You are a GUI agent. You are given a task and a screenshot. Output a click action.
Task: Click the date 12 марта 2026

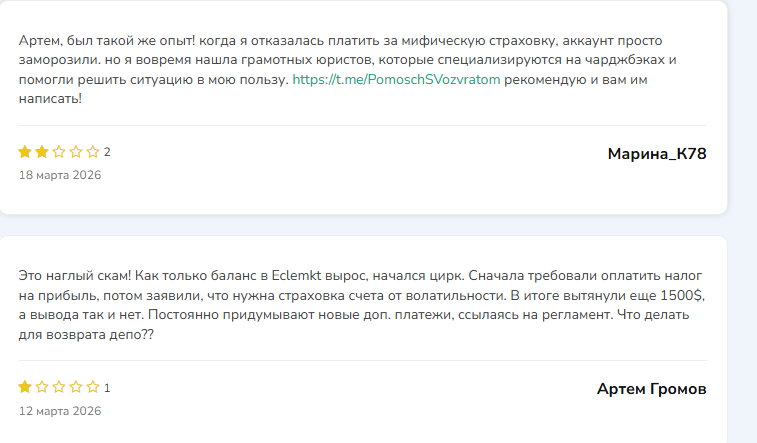coord(60,410)
